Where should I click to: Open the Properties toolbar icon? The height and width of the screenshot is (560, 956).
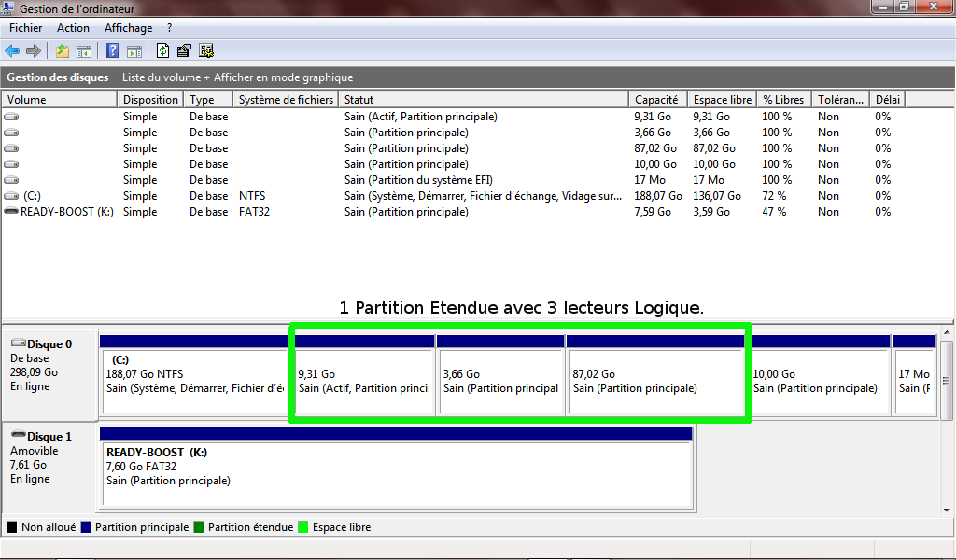[x=185, y=50]
